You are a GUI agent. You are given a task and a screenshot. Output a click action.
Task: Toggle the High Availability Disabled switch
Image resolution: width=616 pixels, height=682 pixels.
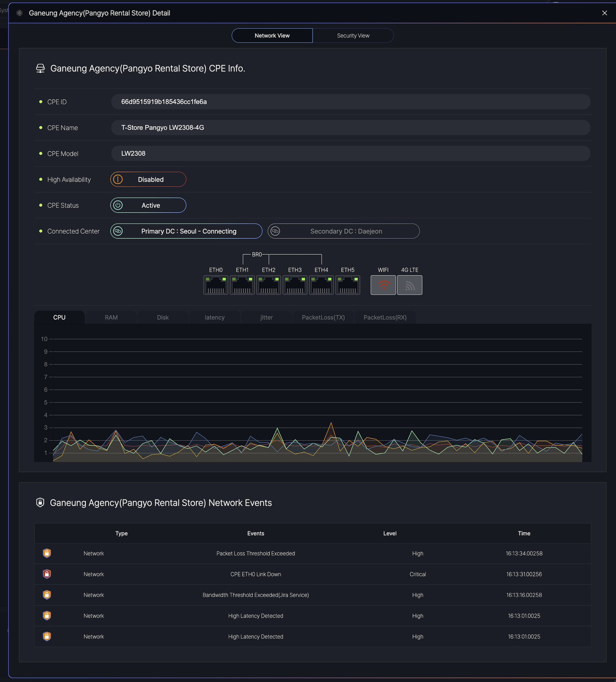tap(148, 179)
